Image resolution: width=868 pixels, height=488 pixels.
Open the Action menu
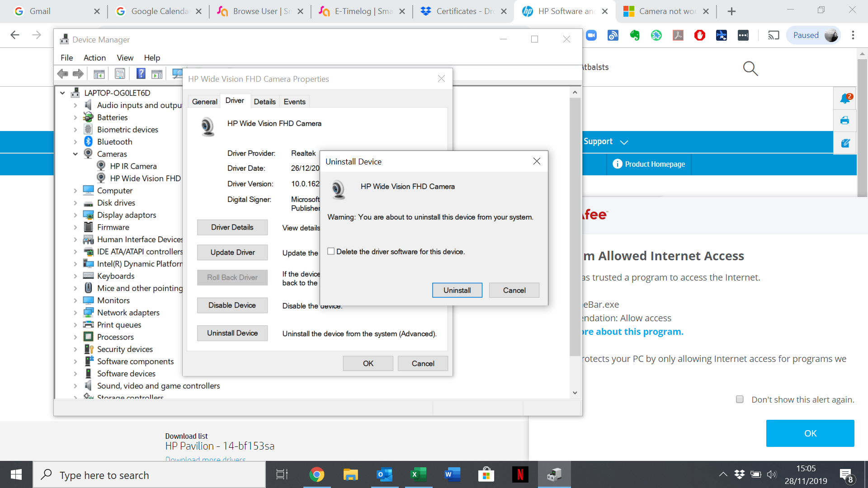point(94,57)
